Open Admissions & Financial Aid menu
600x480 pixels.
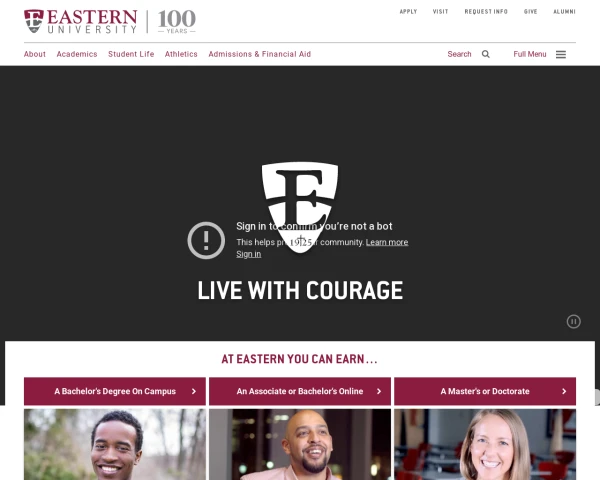pos(259,54)
